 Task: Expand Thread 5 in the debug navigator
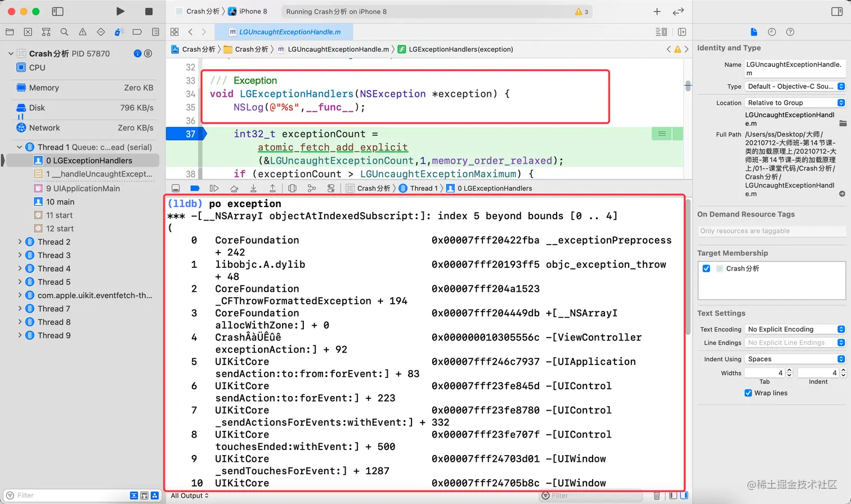(x=20, y=282)
